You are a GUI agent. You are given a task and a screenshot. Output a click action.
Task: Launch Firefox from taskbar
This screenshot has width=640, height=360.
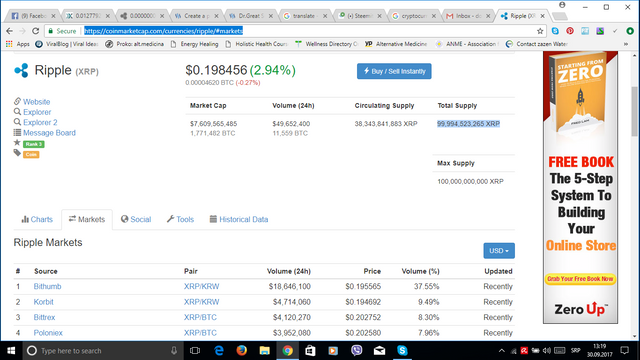coord(242,351)
